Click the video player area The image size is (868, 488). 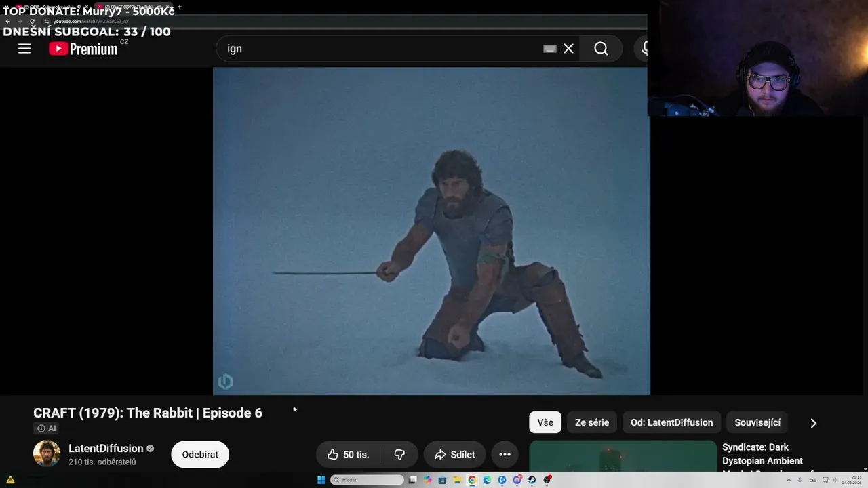[x=431, y=230]
